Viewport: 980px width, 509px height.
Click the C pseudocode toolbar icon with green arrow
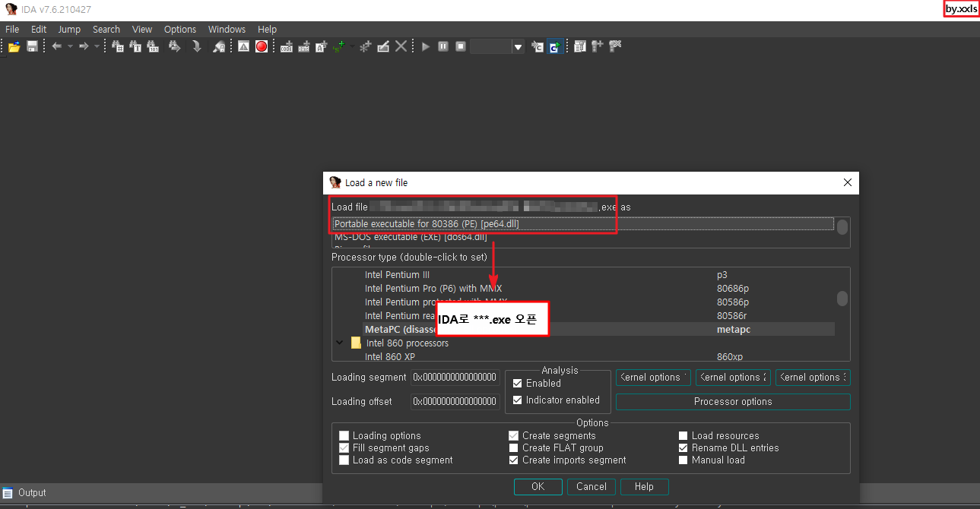555,46
